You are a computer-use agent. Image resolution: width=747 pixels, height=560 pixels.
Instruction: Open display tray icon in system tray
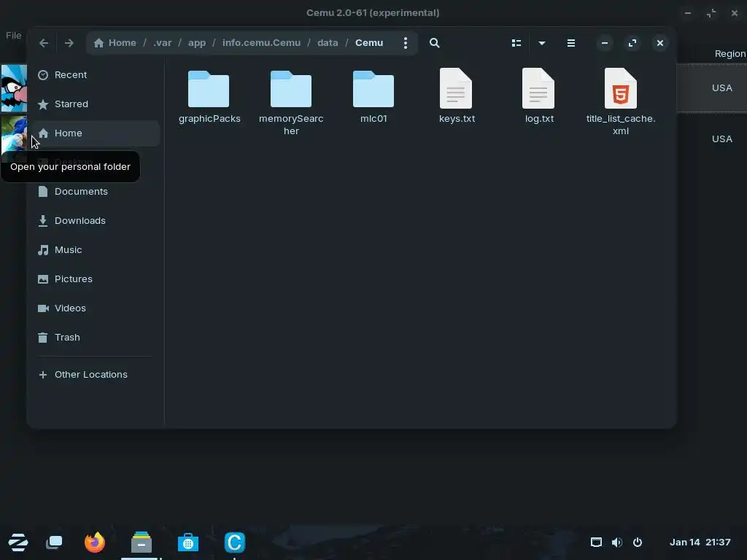[596, 542]
